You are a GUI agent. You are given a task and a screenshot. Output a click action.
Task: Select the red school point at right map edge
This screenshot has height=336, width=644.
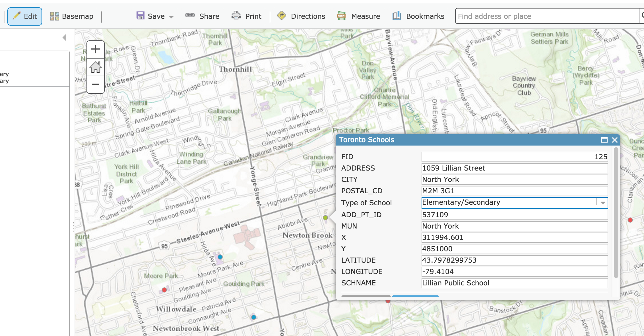(x=630, y=220)
